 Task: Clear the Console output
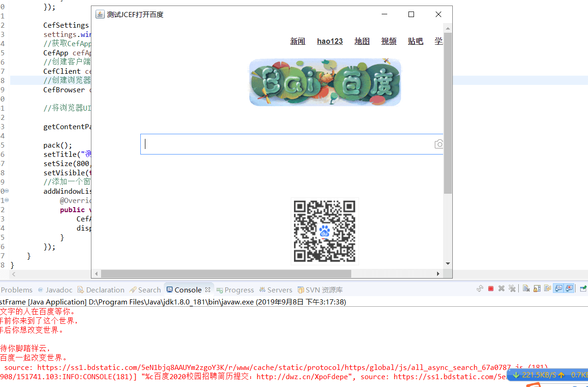[526, 289]
